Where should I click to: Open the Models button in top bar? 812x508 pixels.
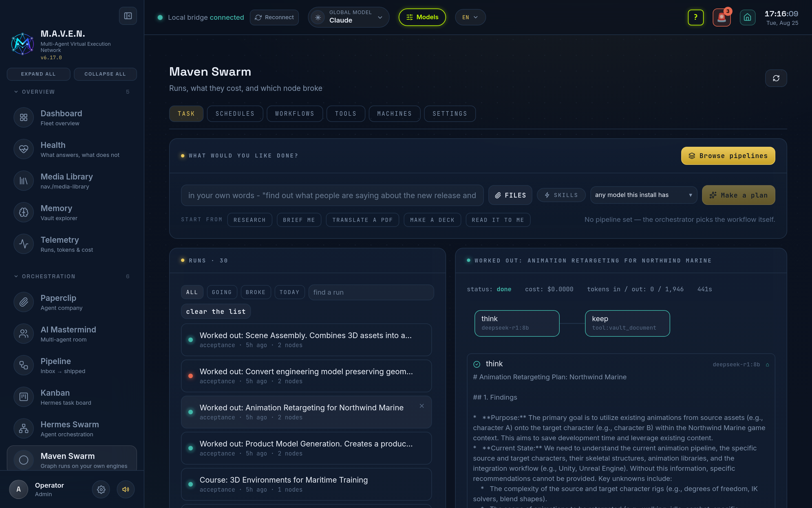(422, 17)
